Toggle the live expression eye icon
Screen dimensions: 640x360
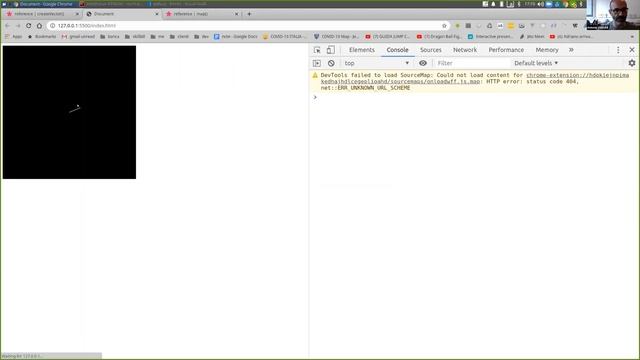(x=423, y=63)
